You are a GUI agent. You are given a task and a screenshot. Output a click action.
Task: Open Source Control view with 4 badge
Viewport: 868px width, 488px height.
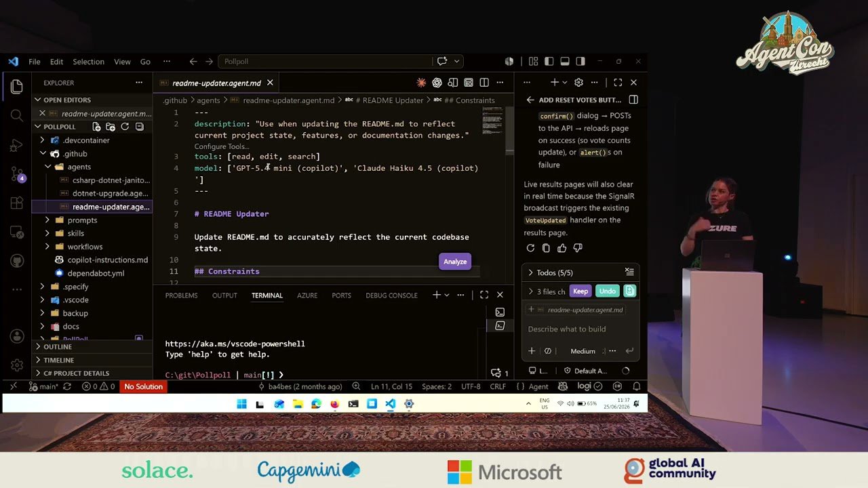17,174
